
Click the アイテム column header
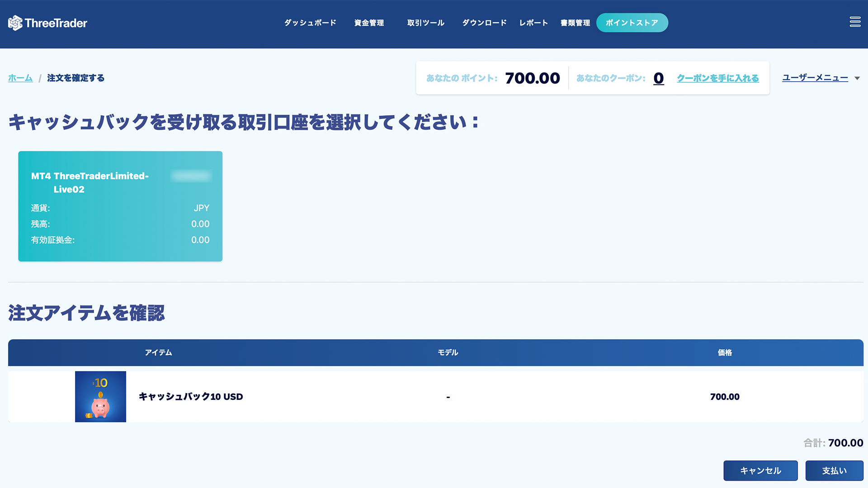pos(158,352)
